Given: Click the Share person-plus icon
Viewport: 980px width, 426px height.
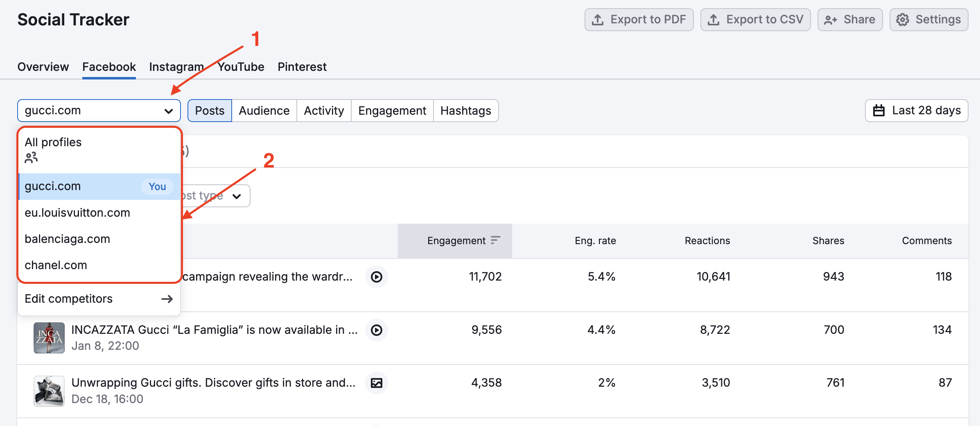Looking at the screenshot, I should coord(829,19).
